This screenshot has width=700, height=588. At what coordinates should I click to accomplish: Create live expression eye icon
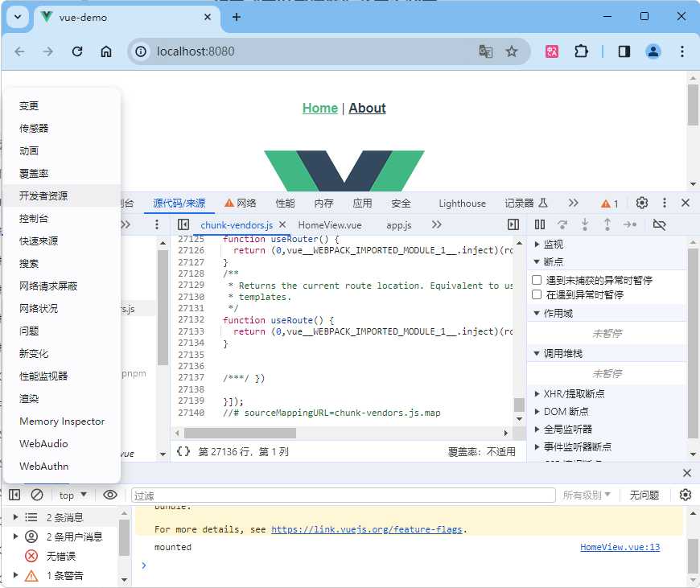pyautogui.click(x=109, y=495)
